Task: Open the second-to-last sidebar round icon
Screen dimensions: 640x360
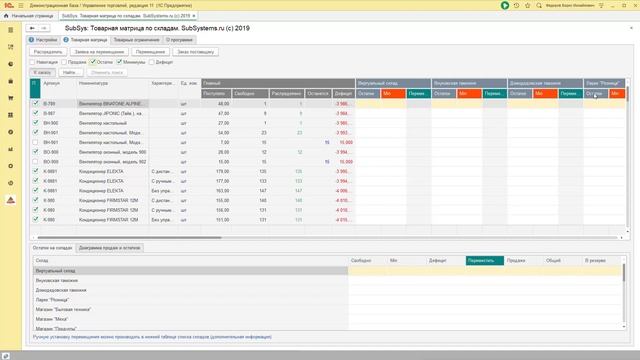Action: click(11, 183)
